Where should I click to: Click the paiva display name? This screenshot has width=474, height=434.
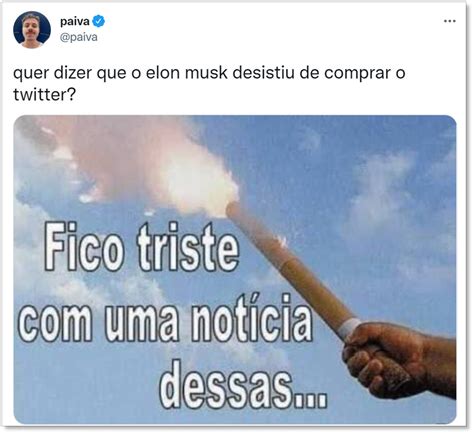click(x=75, y=22)
